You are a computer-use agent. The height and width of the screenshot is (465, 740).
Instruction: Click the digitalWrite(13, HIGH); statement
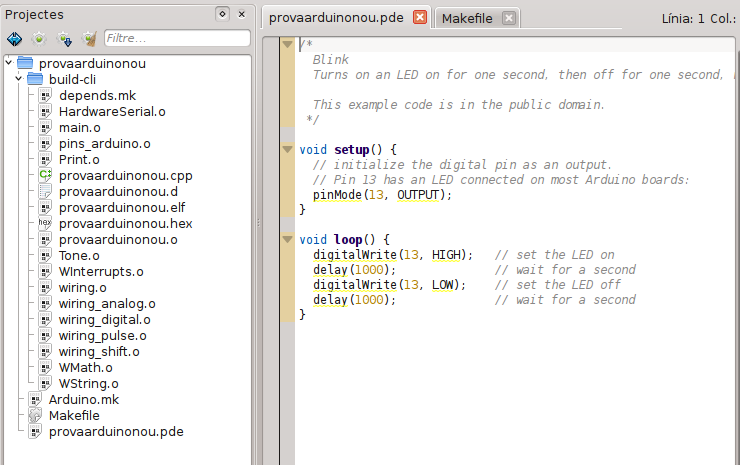[x=393, y=255]
